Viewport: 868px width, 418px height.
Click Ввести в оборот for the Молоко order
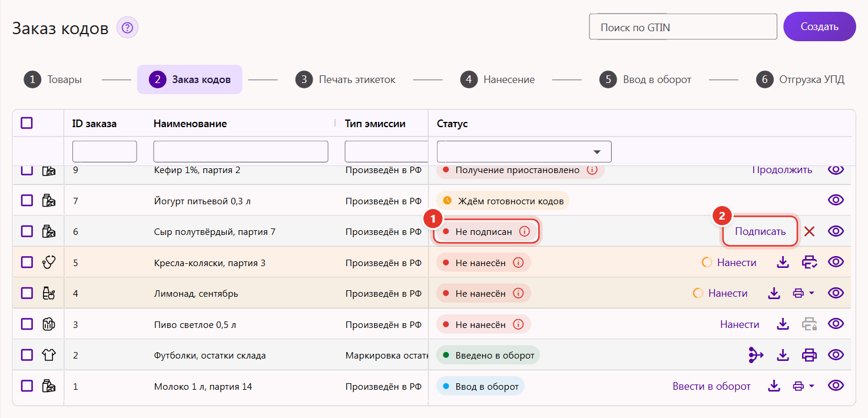tap(711, 386)
